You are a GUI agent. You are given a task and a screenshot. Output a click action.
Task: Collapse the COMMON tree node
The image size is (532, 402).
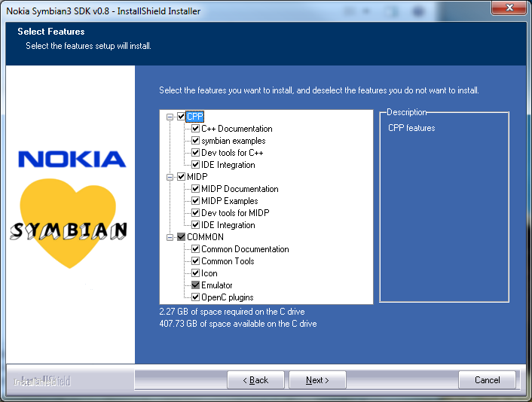pos(170,237)
